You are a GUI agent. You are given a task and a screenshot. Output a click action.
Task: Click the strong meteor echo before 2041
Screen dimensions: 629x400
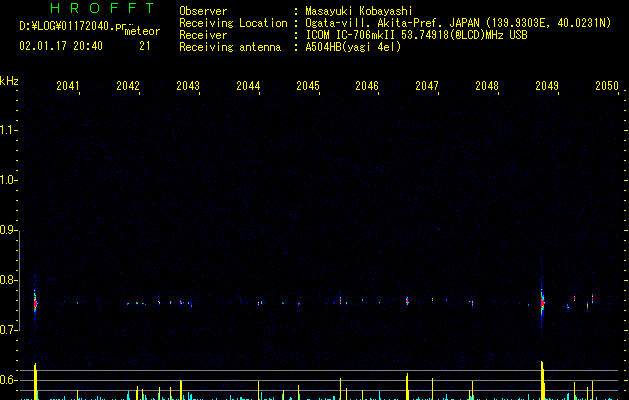tap(35, 303)
